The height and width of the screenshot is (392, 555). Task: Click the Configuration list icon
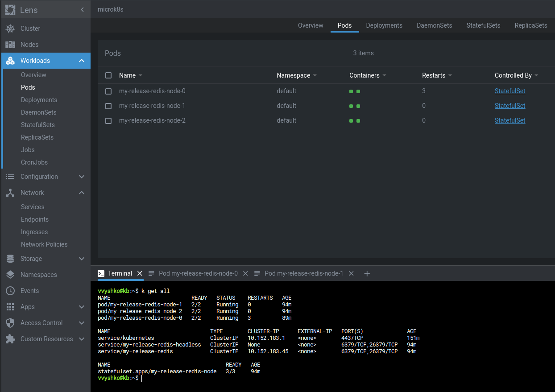pos(10,177)
